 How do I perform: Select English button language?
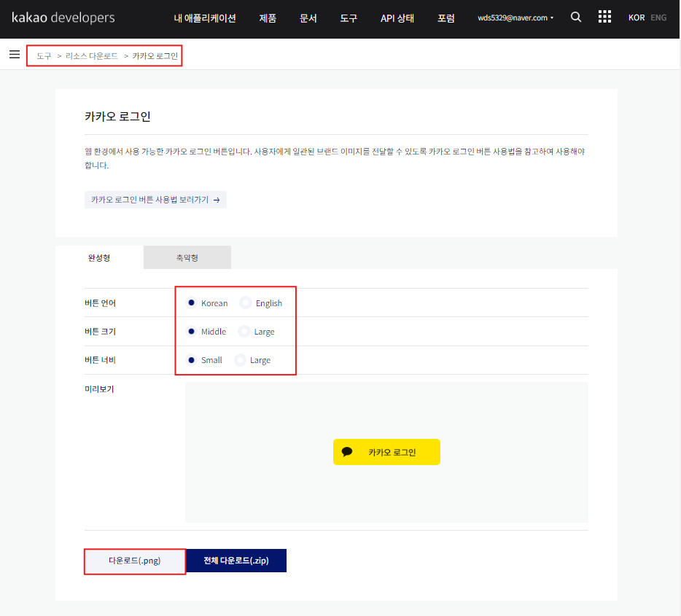point(246,303)
